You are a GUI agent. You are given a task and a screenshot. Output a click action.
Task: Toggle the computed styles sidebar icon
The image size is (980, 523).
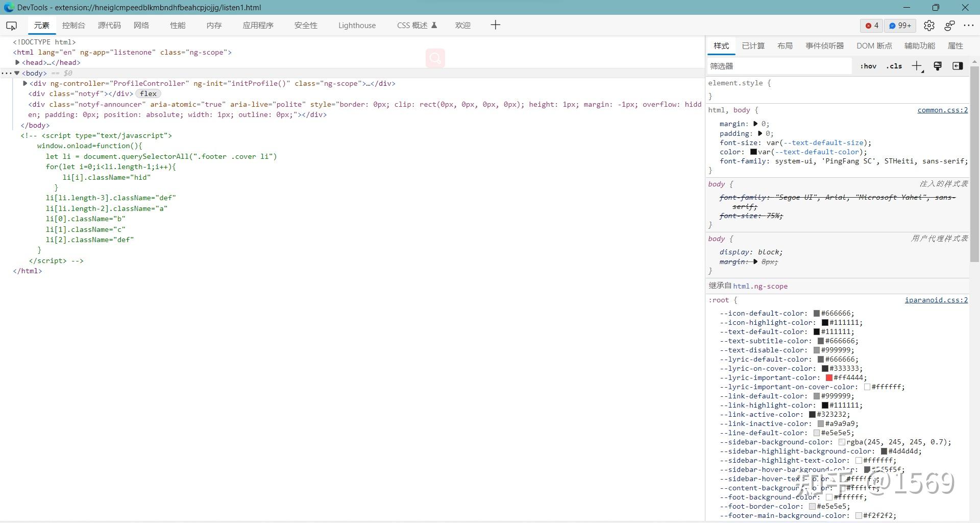pyautogui.click(x=958, y=66)
